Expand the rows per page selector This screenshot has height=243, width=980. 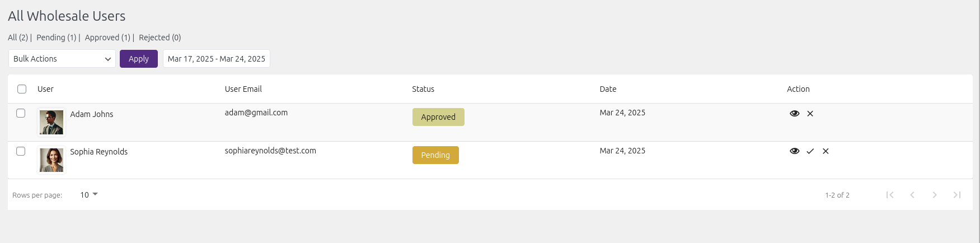pyautogui.click(x=88, y=195)
